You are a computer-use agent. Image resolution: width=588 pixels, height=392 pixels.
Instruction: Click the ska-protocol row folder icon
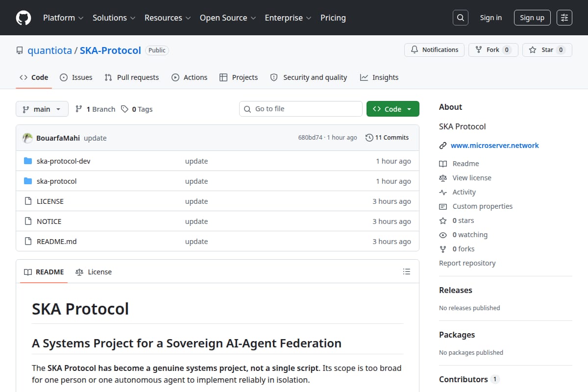tap(28, 181)
